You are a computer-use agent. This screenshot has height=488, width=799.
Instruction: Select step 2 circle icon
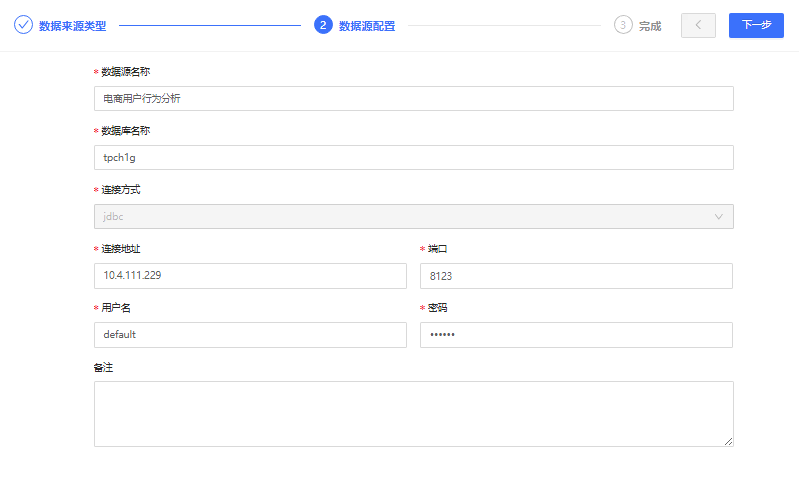323,24
